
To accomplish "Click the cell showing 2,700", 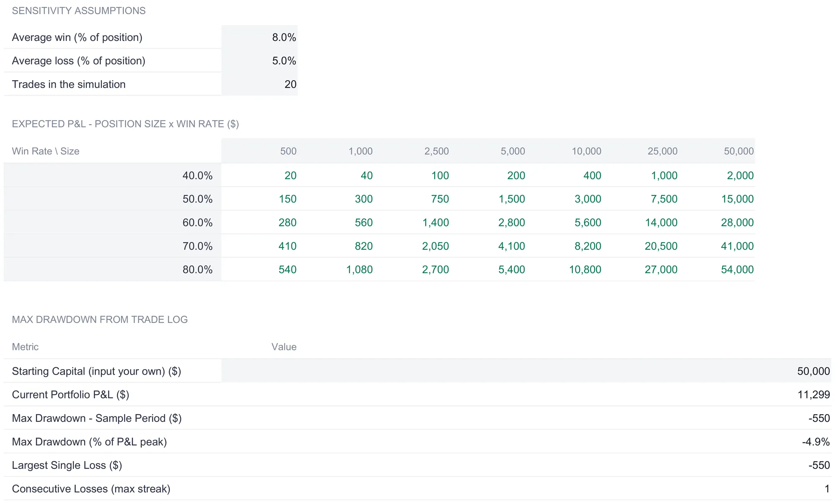I will [435, 269].
